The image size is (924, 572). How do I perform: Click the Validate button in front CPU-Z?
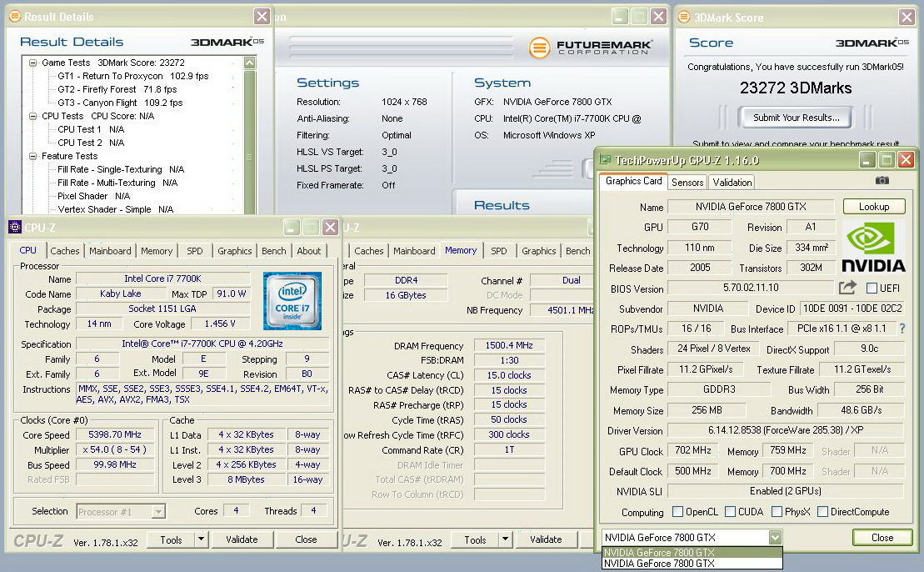coord(242,539)
